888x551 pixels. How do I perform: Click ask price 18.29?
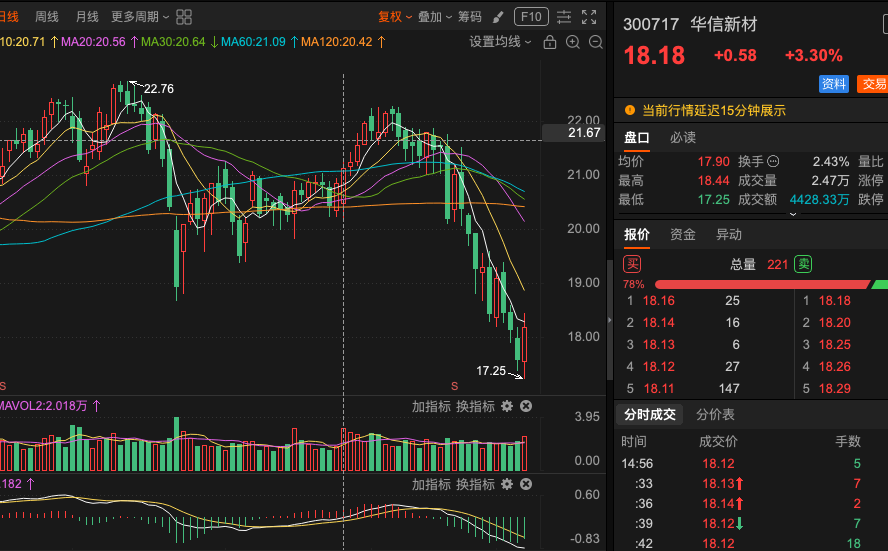pyautogui.click(x=835, y=388)
